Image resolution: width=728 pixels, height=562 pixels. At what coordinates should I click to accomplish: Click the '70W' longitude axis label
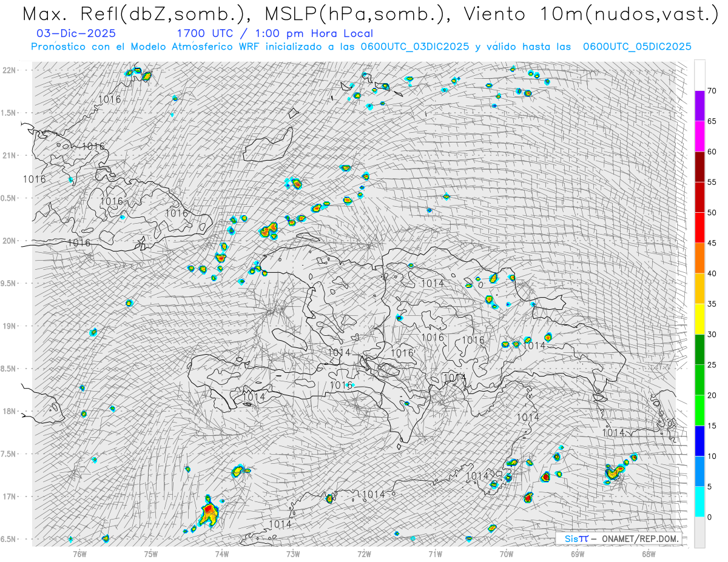coord(506,553)
